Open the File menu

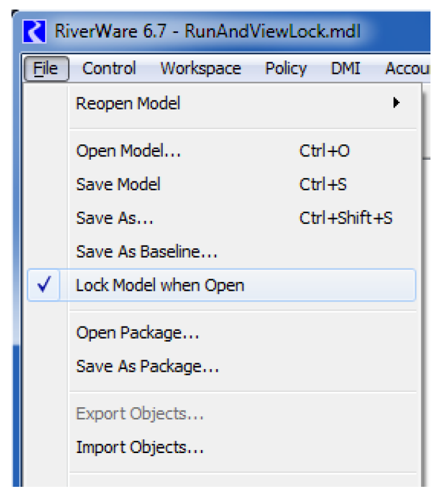pos(46,69)
